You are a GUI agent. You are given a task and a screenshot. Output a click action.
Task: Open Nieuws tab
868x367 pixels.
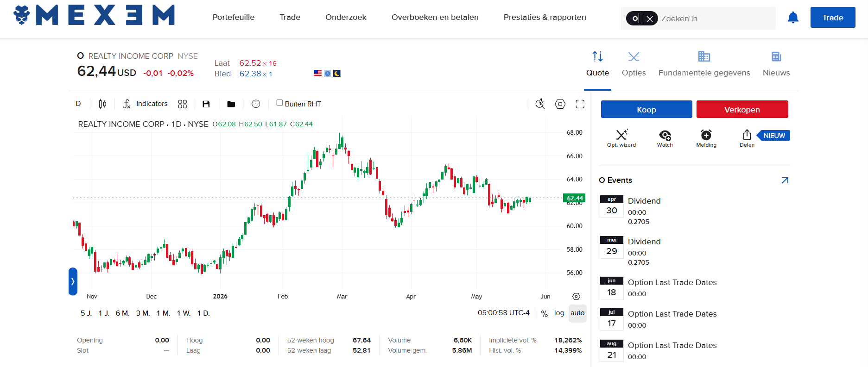tap(776, 64)
